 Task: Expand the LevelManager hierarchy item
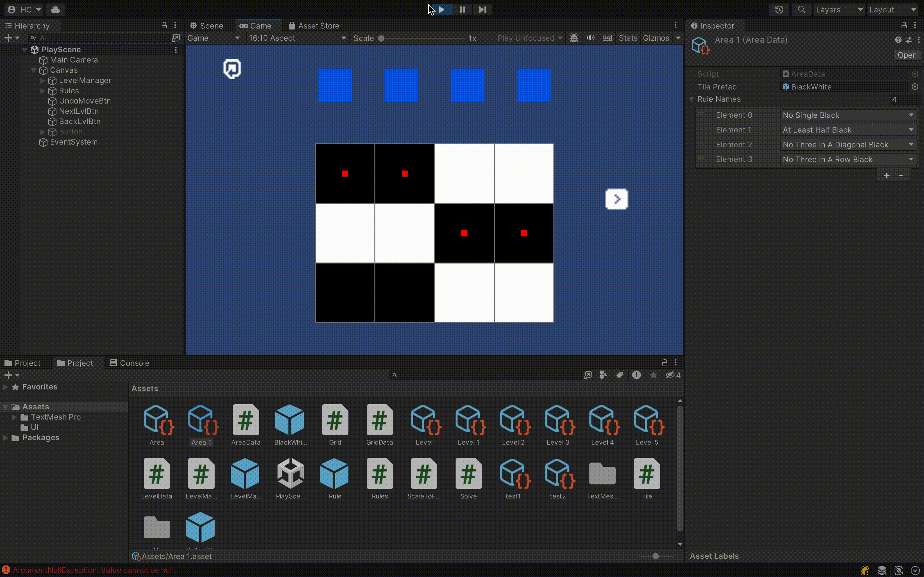43,80
